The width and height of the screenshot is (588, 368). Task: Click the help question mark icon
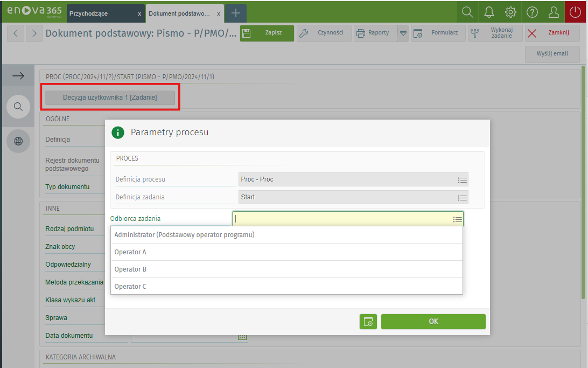point(532,12)
